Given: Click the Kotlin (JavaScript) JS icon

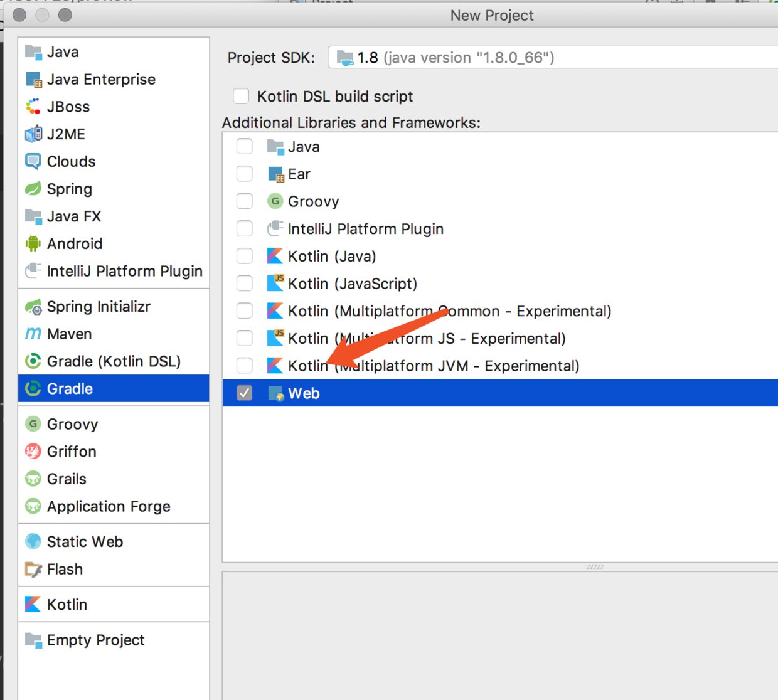Looking at the screenshot, I should pyautogui.click(x=275, y=284).
